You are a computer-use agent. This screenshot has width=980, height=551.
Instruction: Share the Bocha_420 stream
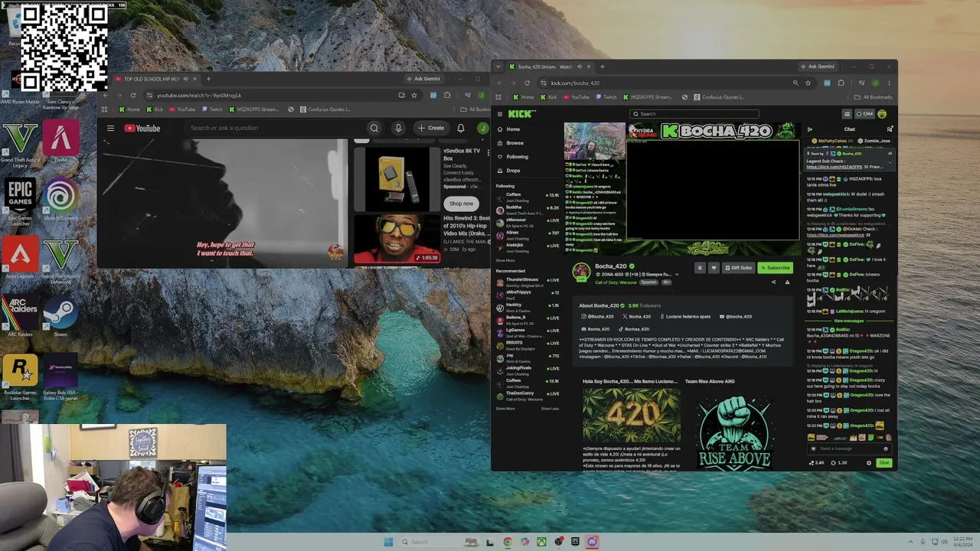(773, 282)
